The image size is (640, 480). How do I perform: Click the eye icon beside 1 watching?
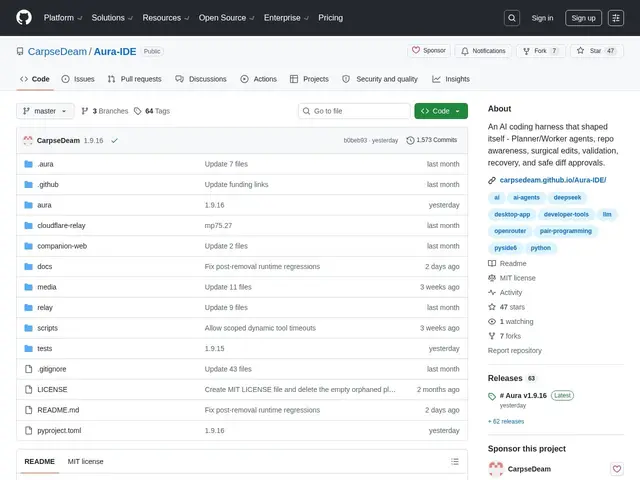(x=492, y=322)
